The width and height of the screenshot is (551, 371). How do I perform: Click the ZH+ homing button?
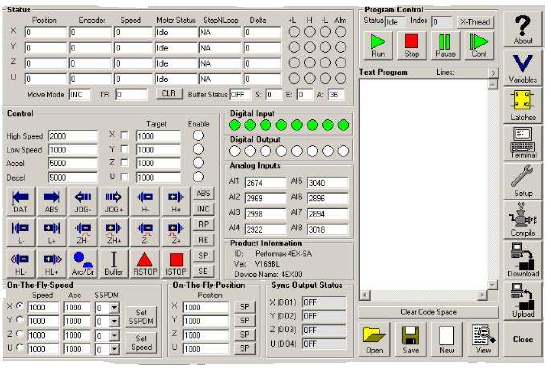(114, 232)
